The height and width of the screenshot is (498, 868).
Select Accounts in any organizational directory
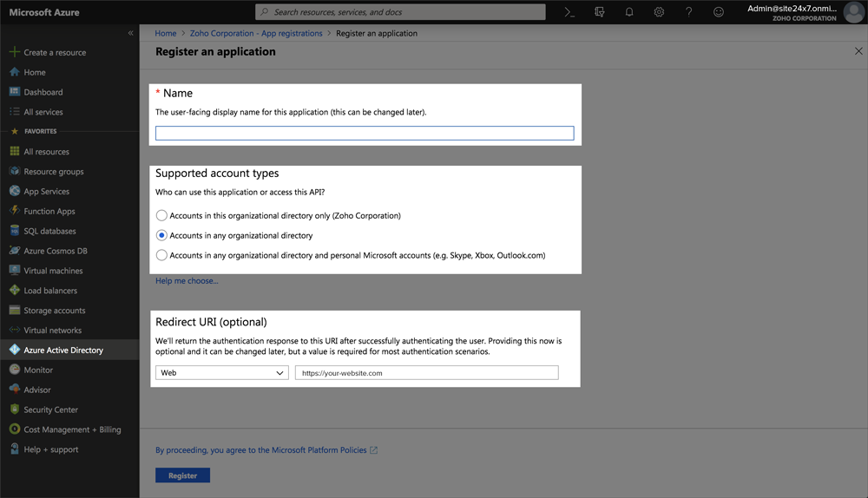(161, 235)
